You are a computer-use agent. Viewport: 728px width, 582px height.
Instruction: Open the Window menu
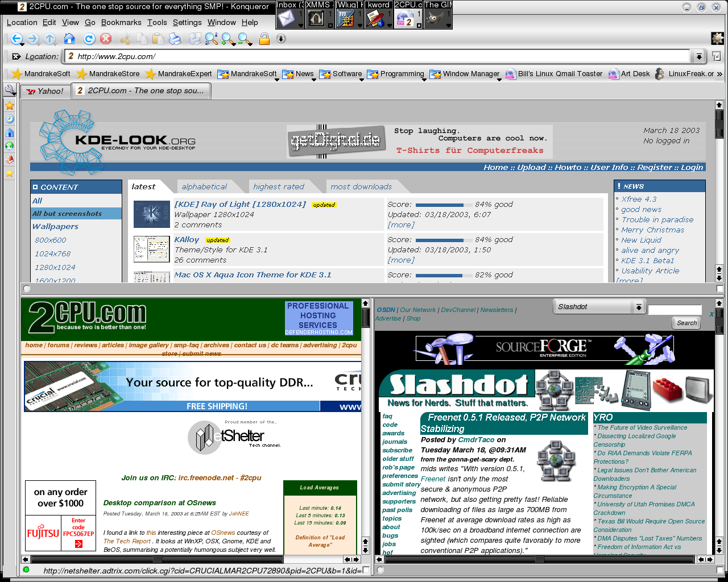pos(222,22)
